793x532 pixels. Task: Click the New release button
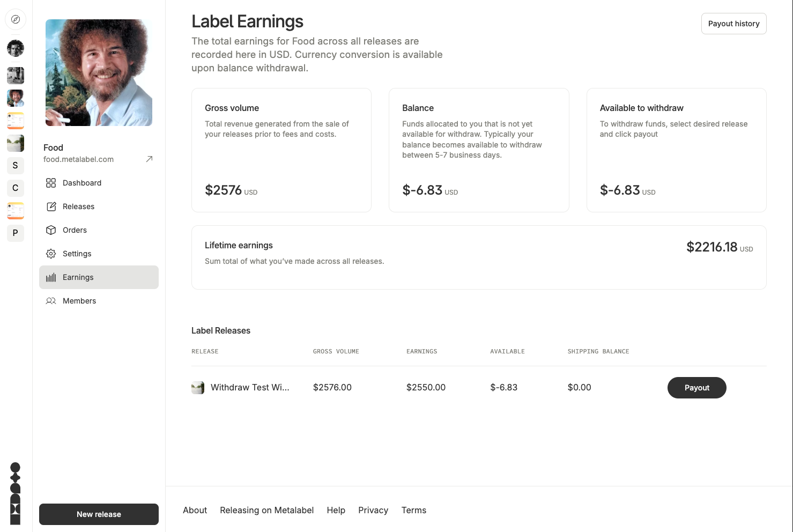(x=99, y=514)
